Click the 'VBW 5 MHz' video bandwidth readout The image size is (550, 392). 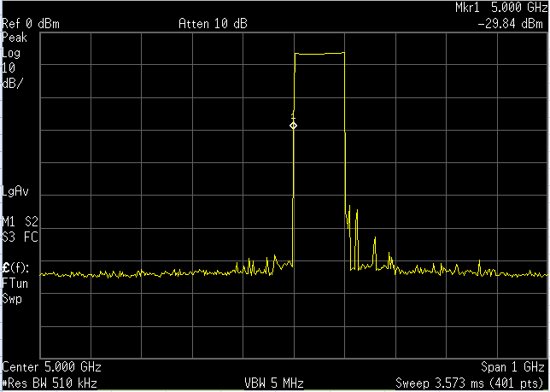coord(274,383)
